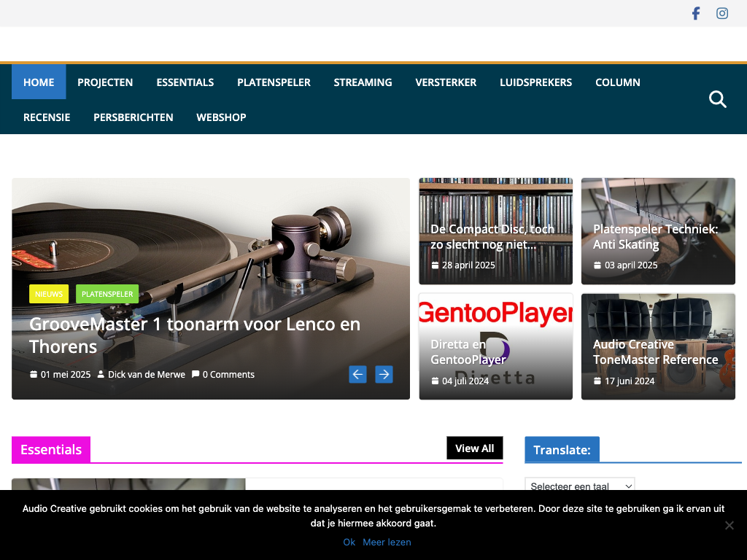Screen dimensions: 747x560
Task: Click the green PLATENSPELER category tag
Action: point(107,294)
